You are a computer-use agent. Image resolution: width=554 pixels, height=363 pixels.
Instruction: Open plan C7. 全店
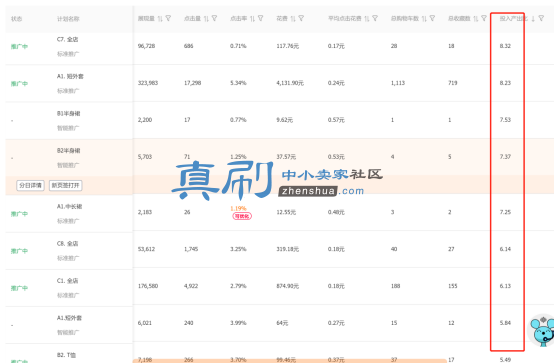coord(67,39)
